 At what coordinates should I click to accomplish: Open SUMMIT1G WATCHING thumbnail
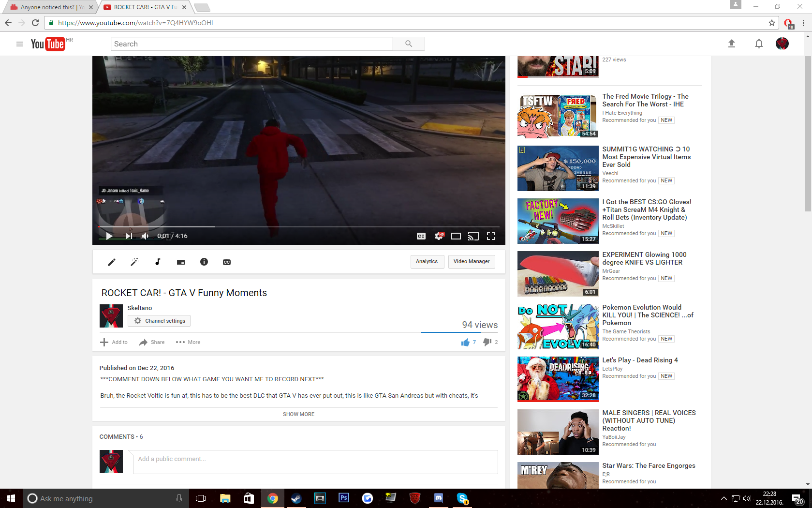558,168
